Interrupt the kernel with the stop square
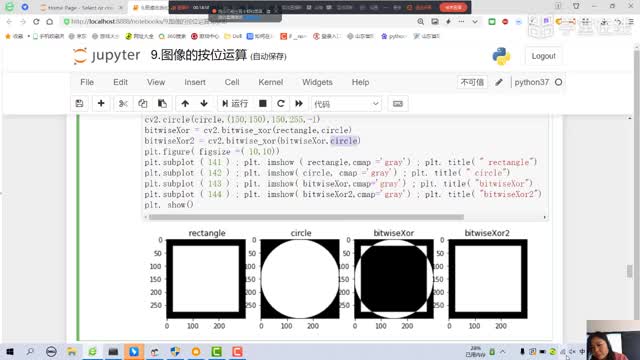Viewport: 640px width, 360px height. pyautogui.click(x=263, y=104)
